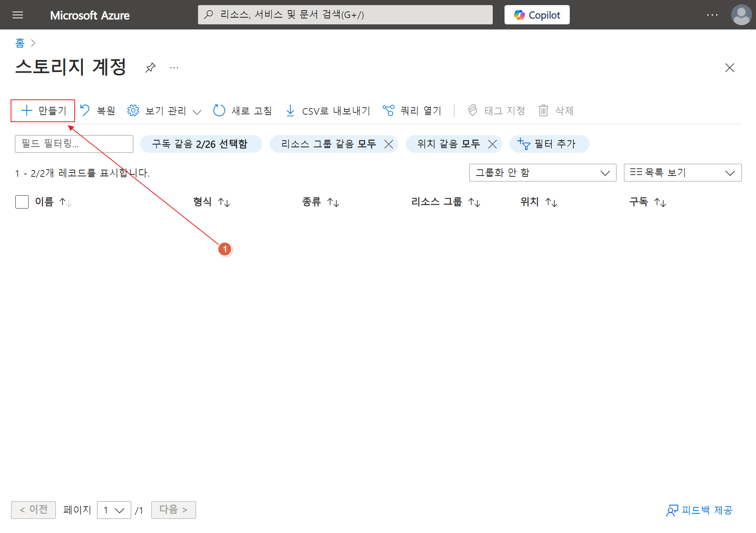Click 새로 고침 refresh icon
756x533 pixels.
(x=219, y=110)
